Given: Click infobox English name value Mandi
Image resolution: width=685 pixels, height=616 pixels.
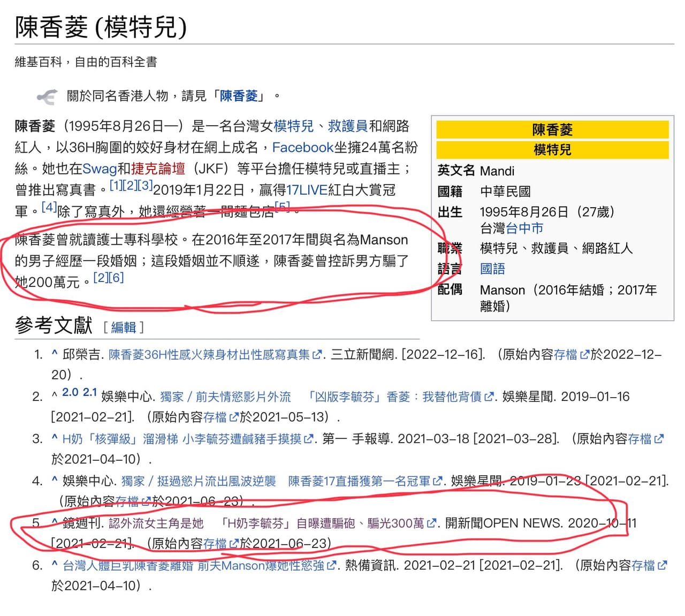Looking at the screenshot, I should click(497, 171).
